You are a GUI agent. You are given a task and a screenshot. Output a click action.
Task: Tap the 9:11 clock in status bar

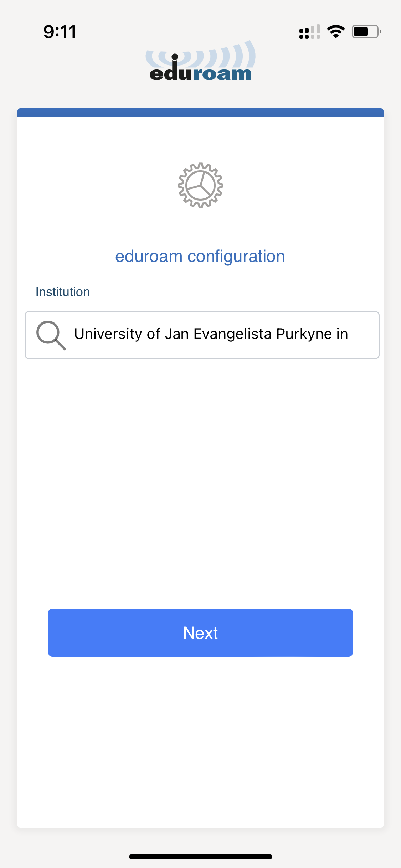60,32
